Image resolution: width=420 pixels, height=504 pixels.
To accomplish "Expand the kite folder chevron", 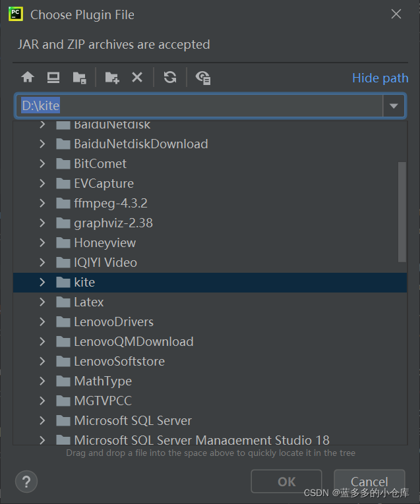I will [x=42, y=282].
